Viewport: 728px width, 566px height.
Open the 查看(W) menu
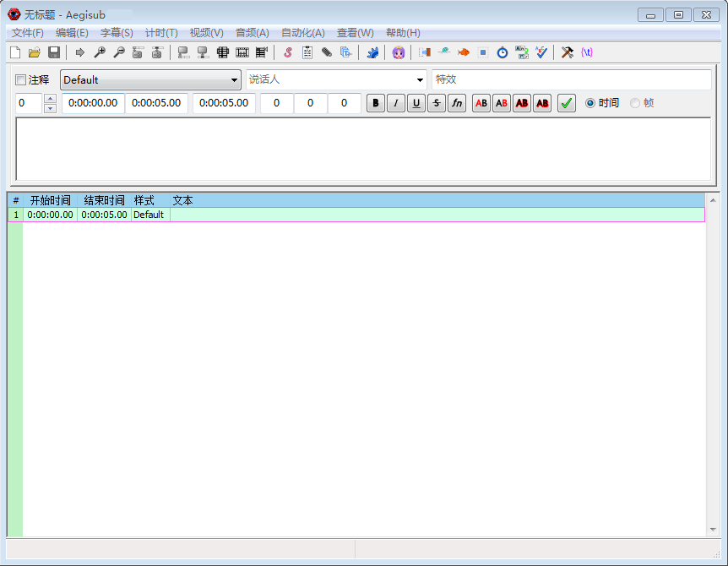click(x=356, y=33)
